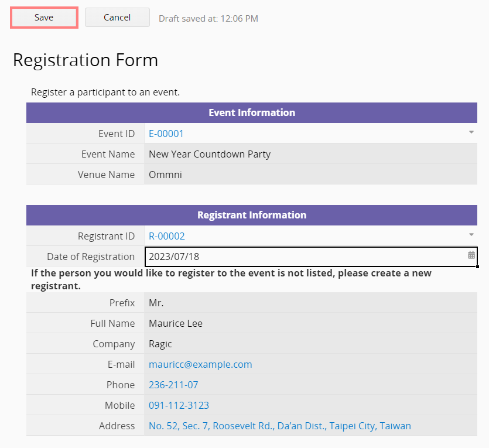The image size is (489, 448).
Task: Click the Event Name field value
Action: 210,154
